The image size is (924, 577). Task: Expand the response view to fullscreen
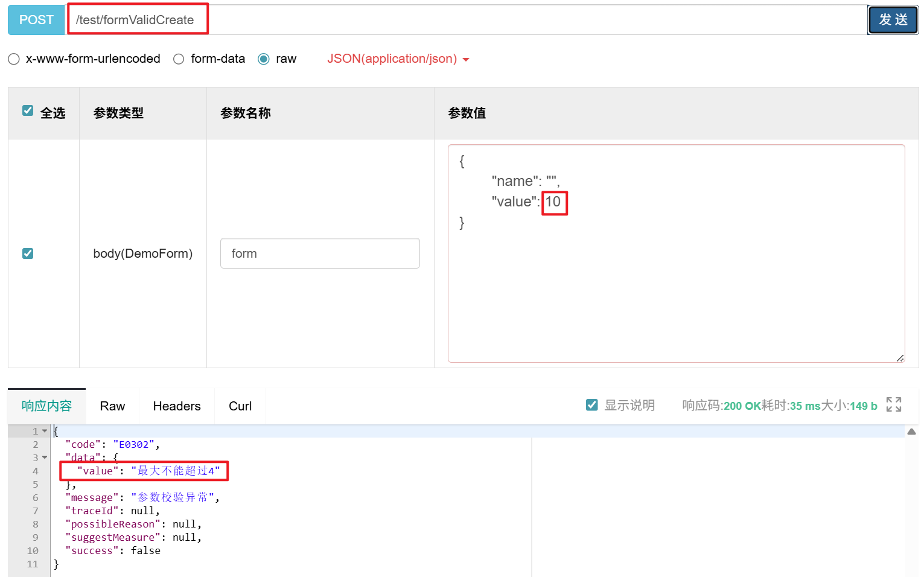[894, 405]
